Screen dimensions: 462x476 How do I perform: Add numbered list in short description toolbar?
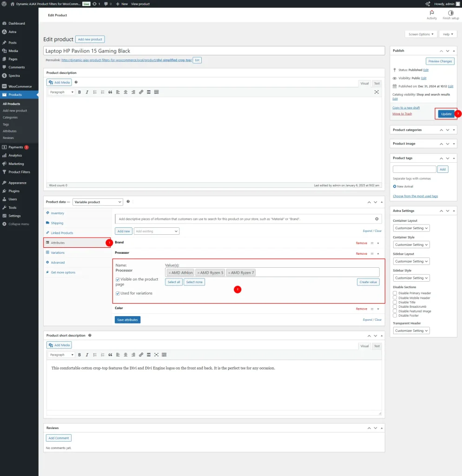point(103,355)
